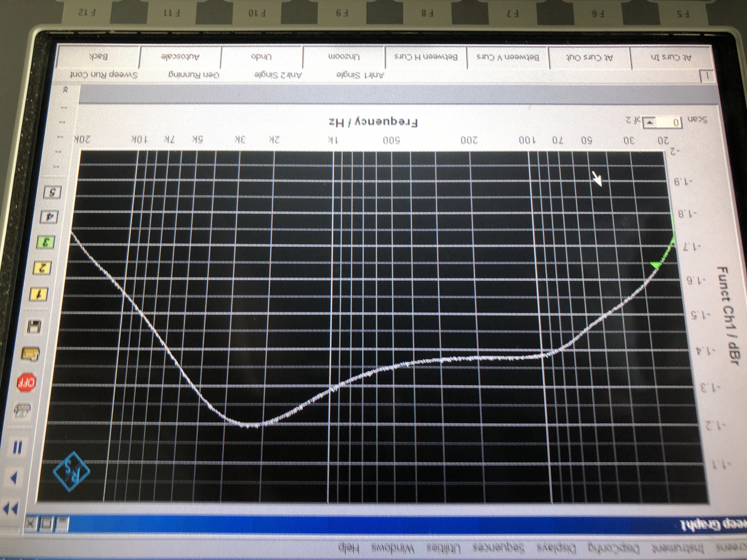Viewport: 747px width, 560px height.
Task: Open the Scan dropdown arrow
Action: point(649,122)
